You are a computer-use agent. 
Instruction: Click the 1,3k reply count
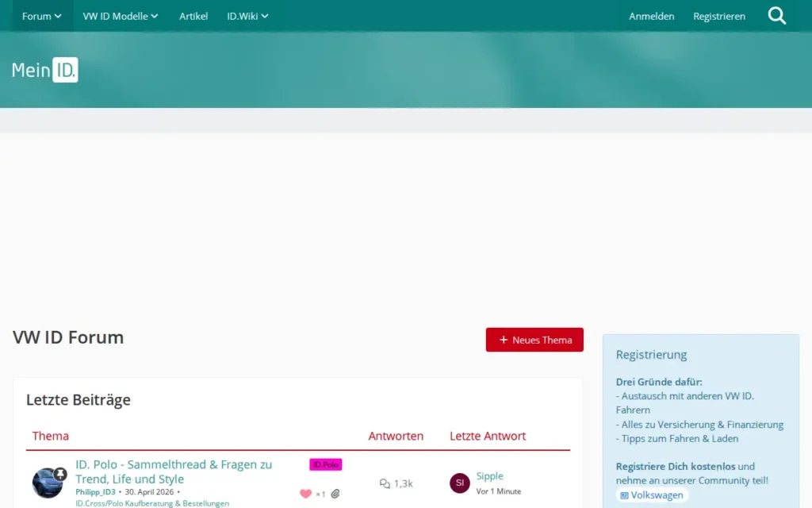click(x=403, y=483)
